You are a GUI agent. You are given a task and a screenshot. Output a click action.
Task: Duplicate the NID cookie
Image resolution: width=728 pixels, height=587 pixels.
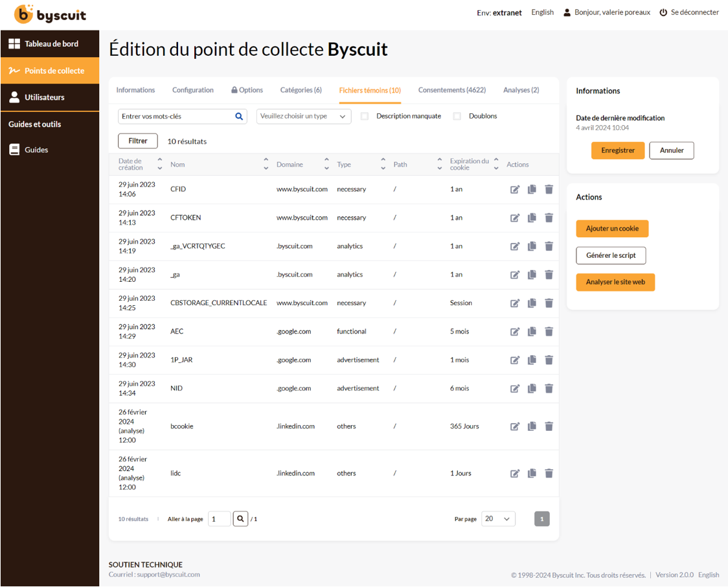[x=532, y=388]
